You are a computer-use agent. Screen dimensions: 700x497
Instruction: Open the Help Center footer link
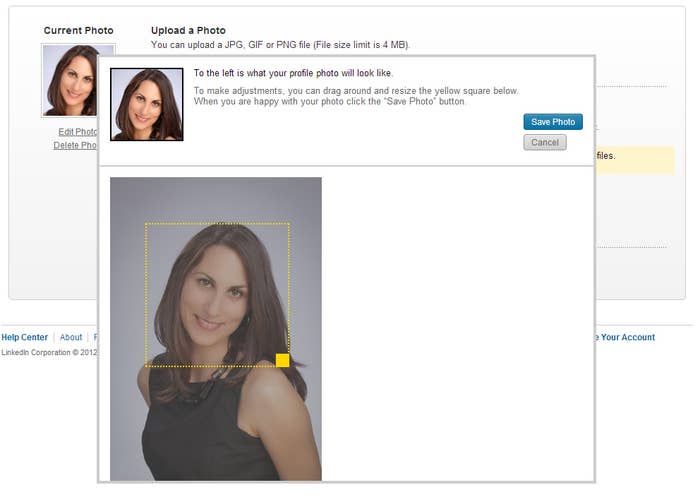coord(25,337)
